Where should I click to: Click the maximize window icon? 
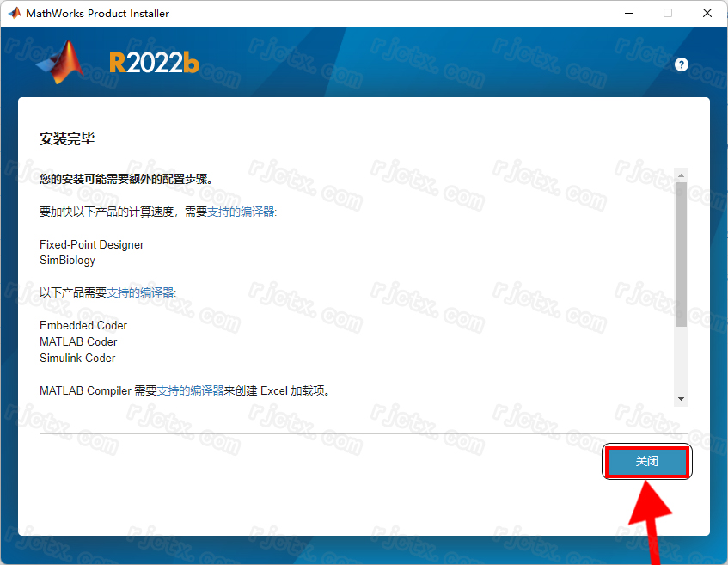(x=668, y=13)
